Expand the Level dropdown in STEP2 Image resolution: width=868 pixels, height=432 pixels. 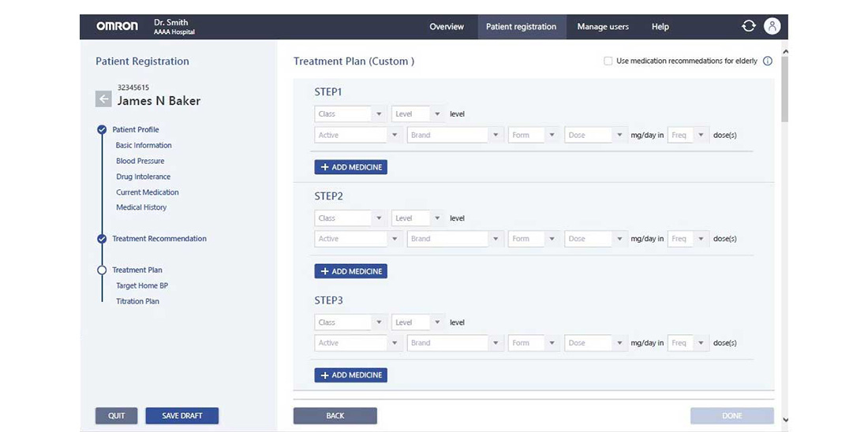coord(417,218)
